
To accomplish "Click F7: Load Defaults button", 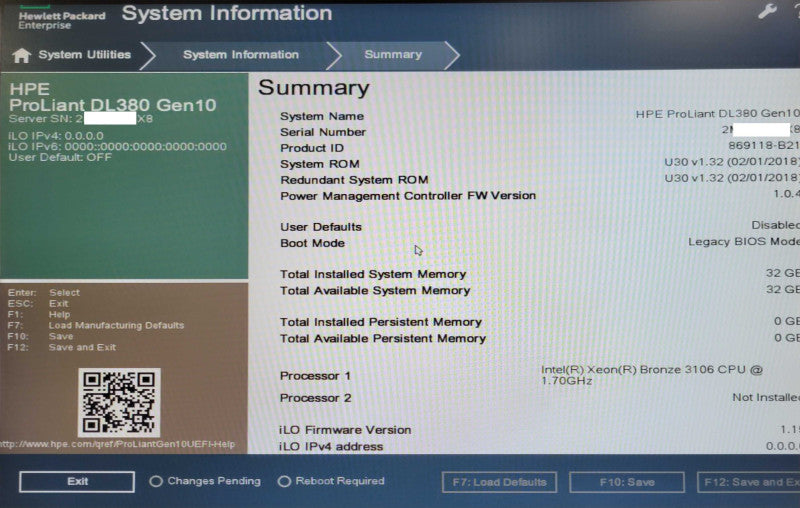I will [499, 482].
